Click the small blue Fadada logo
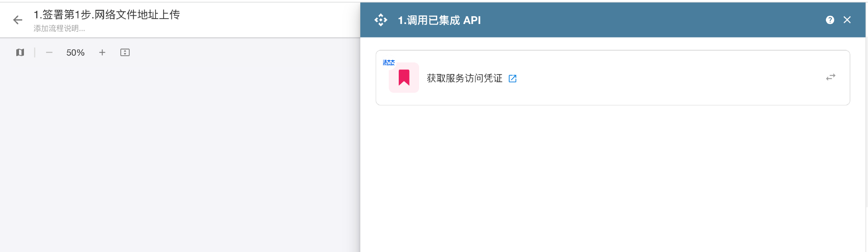This screenshot has width=868, height=252. (388, 63)
